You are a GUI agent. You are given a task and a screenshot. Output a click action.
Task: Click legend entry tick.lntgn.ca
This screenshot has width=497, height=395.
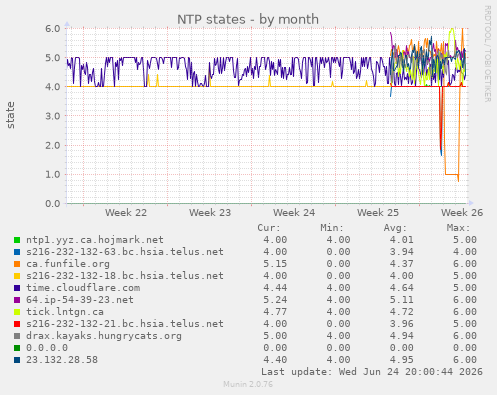[65, 312]
